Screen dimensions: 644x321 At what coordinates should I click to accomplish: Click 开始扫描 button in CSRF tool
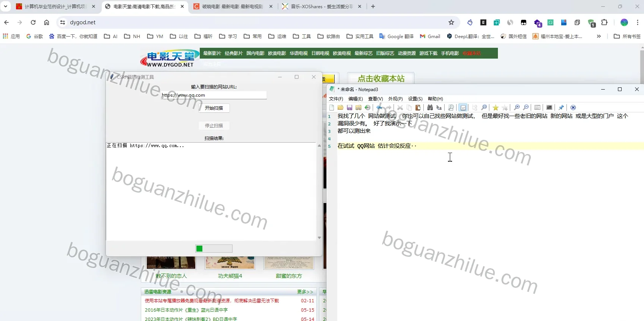click(214, 108)
